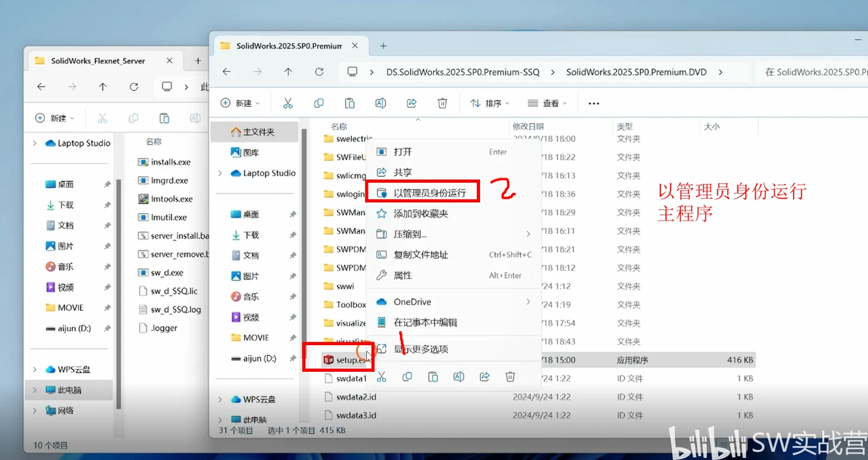
Task: Click the Paste icon in the front window toolbar
Action: pos(350,103)
